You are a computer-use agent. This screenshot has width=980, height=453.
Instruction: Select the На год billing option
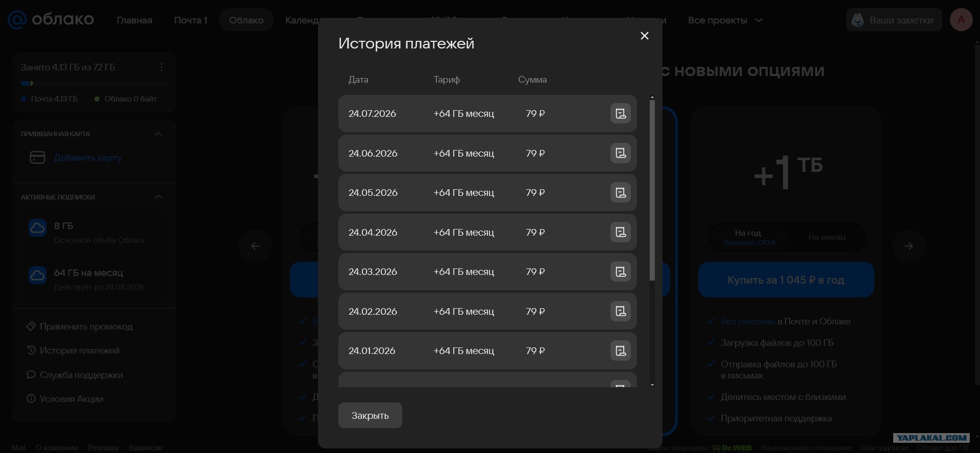coord(748,237)
